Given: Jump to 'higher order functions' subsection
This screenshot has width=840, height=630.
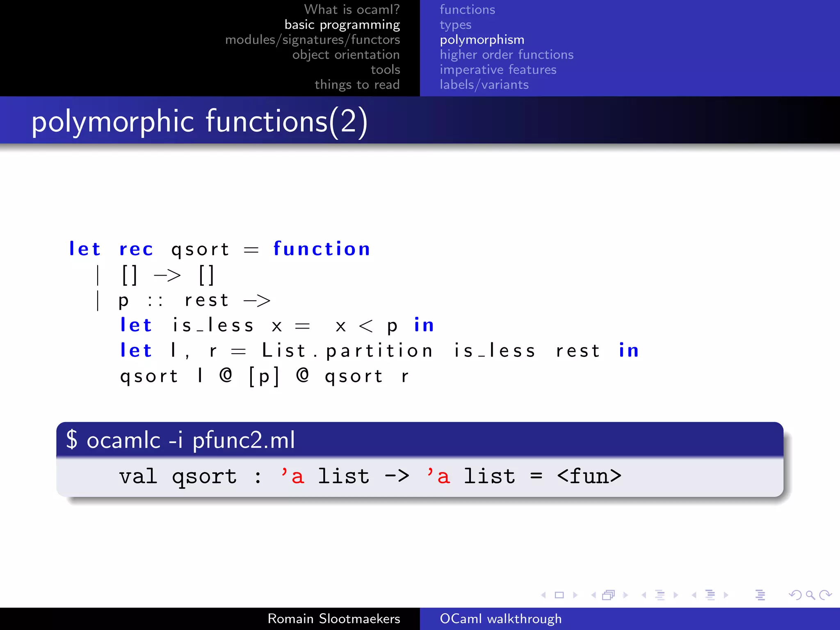Looking at the screenshot, I should [507, 55].
